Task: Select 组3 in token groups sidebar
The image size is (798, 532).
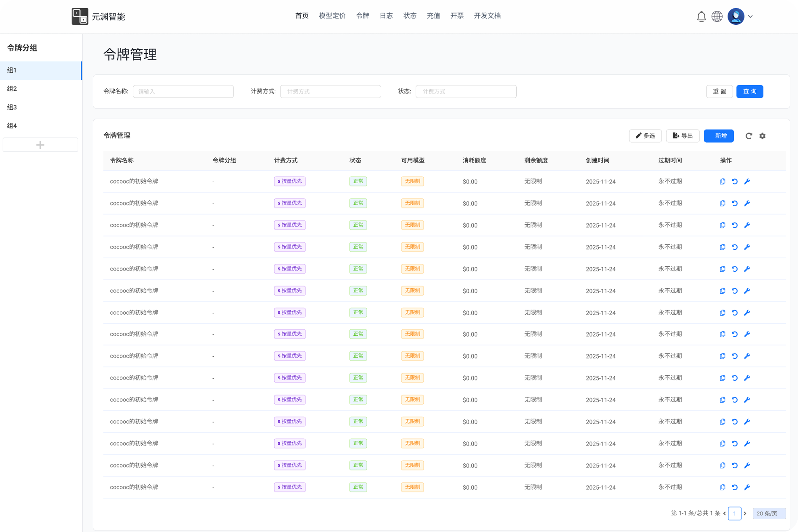Action: (12, 107)
